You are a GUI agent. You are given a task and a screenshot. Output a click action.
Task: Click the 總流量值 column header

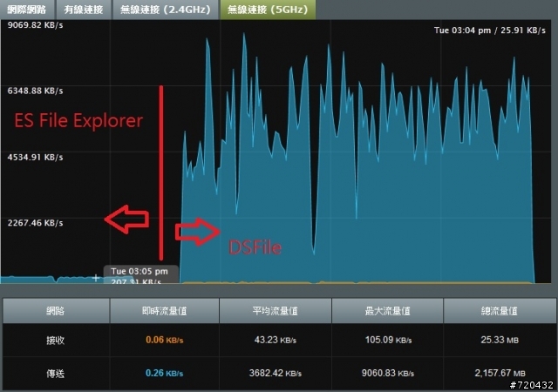pyautogui.click(x=500, y=311)
